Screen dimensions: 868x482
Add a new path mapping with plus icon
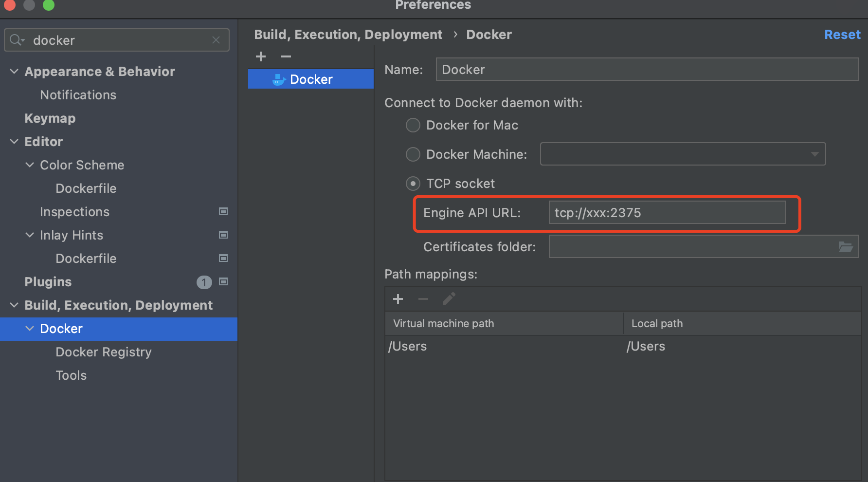398,298
